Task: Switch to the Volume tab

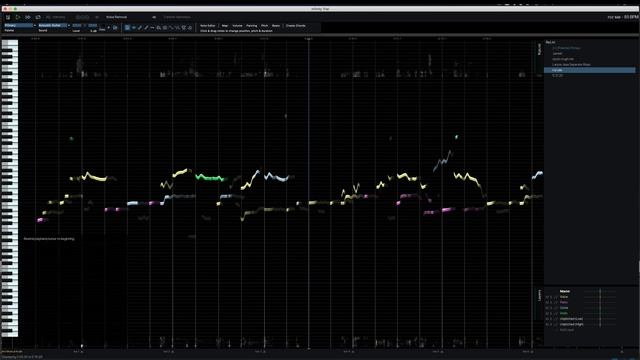Action: tap(237, 26)
